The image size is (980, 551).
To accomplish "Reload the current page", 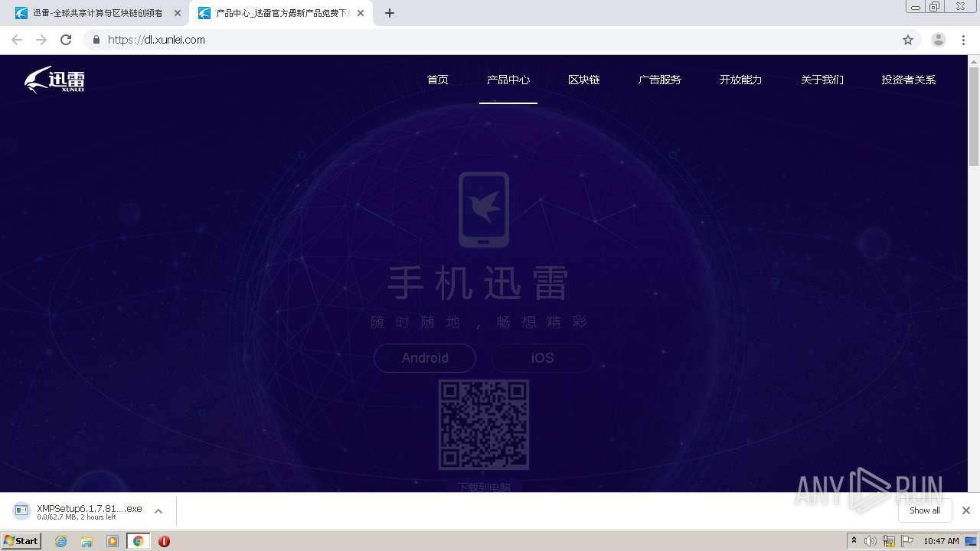I will (66, 40).
